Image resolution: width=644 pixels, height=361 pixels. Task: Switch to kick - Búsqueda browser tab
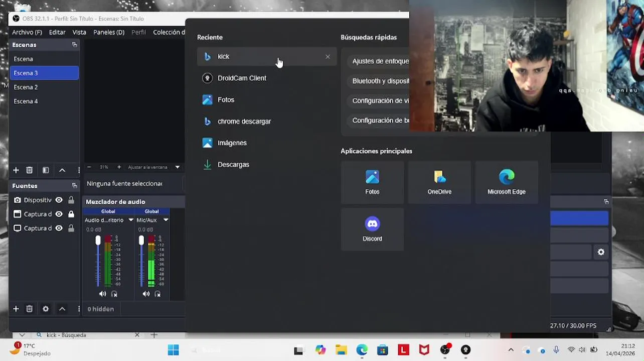pos(85,335)
